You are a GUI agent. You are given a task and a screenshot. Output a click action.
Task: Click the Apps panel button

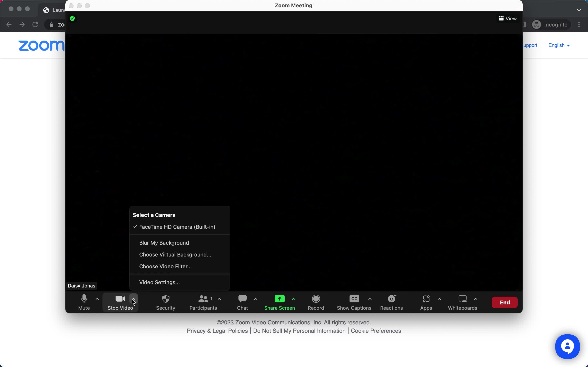point(426,302)
